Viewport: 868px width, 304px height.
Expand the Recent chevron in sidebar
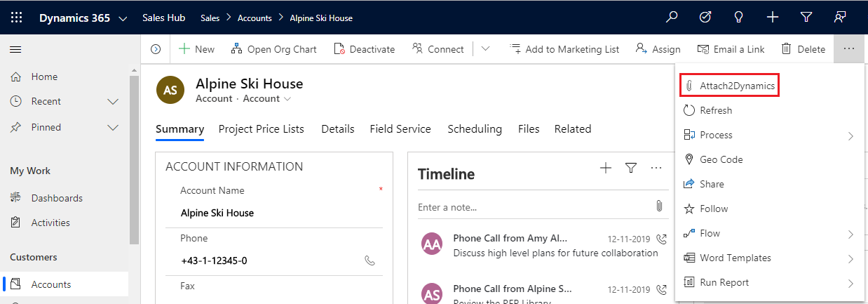tap(112, 102)
